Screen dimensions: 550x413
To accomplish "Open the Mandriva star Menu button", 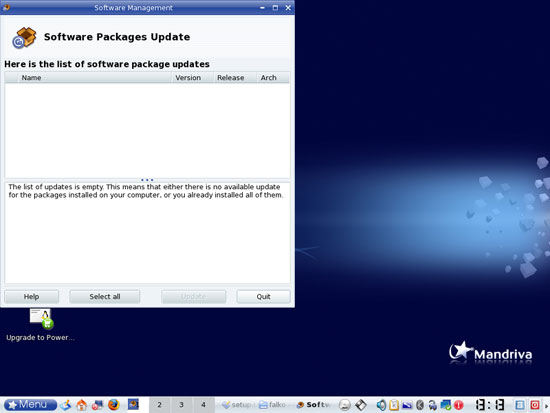I will (x=31, y=405).
